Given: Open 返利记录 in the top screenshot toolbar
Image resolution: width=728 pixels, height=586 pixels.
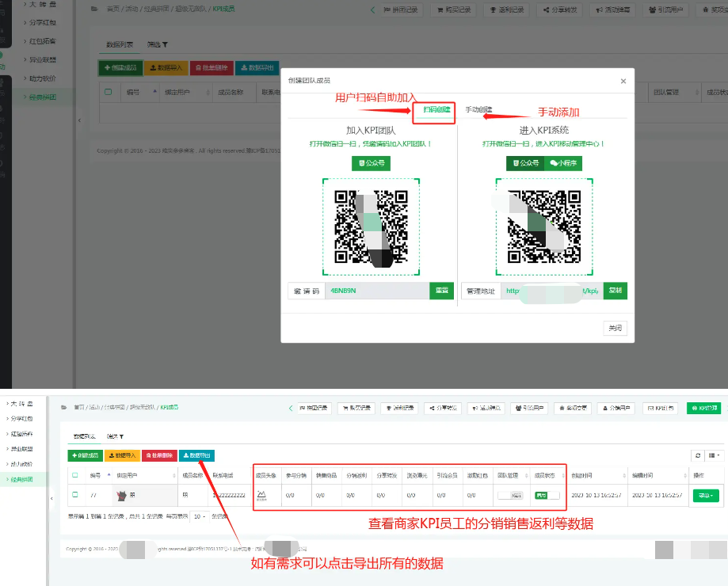Looking at the screenshot, I should pyautogui.click(x=507, y=10).
